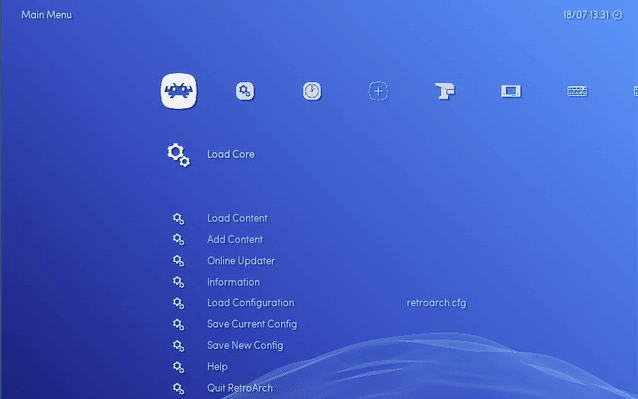Open the Information entry
The height and width of the screenshot is (399, 638).
coord(233,282)
